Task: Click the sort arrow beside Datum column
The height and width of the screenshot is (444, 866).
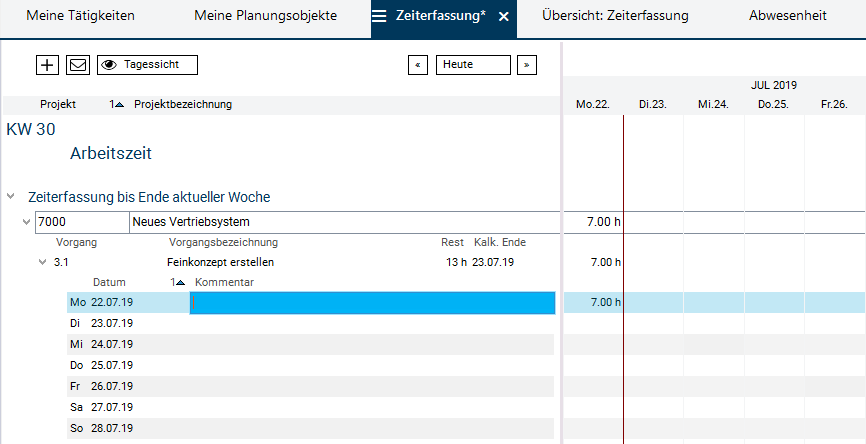Action: pos(179,283)
